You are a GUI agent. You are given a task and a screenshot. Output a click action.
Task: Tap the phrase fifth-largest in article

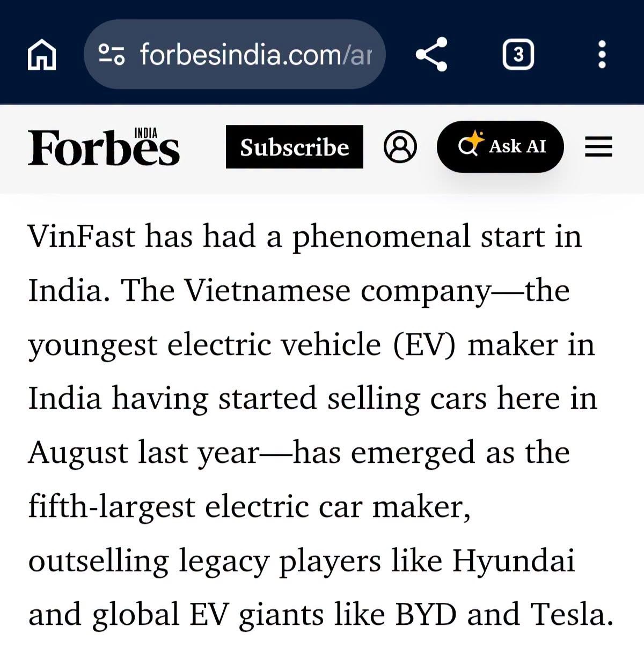112,507
